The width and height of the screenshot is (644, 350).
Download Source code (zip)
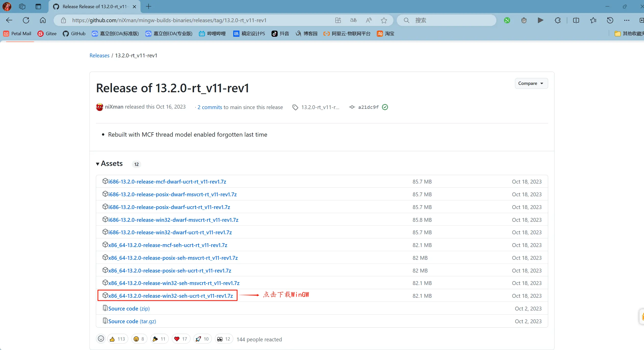point(129,308)
